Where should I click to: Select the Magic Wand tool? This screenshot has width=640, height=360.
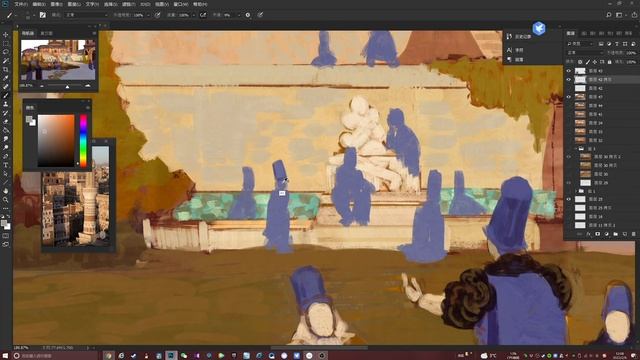coord(6,61)
